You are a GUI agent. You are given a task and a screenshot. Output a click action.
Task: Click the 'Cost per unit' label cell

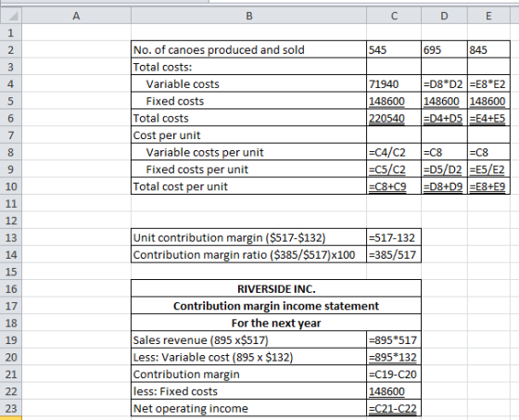tap(249, 134)
